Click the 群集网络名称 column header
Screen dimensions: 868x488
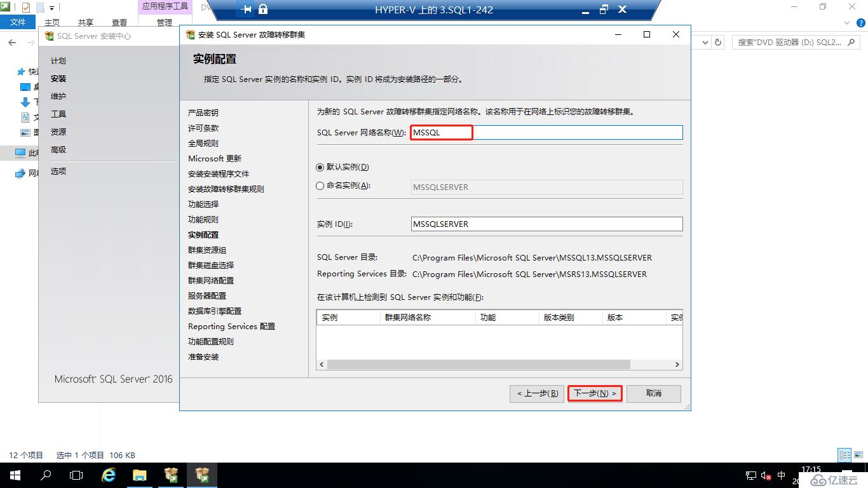tap(428, 317)
